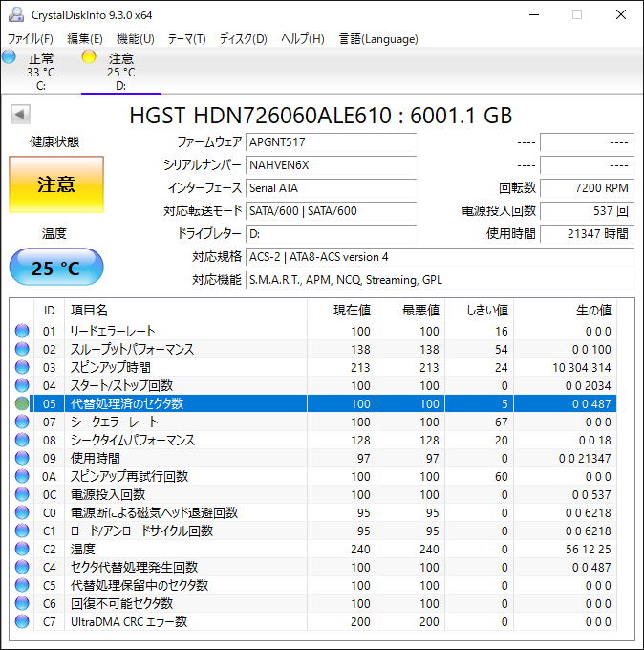This screenshot has width=644, height=650.
Task: Click status orb for ID C0 row
Action: coord(22,512)
